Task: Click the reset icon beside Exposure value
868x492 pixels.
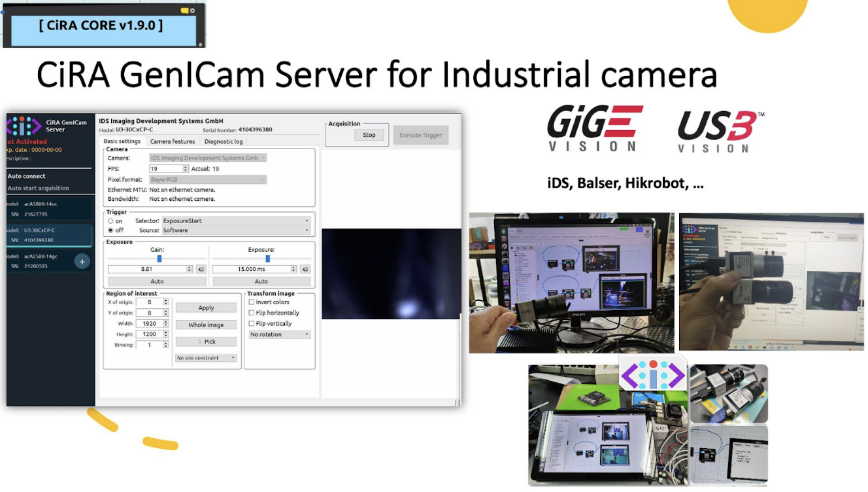Action: point(305,269)
